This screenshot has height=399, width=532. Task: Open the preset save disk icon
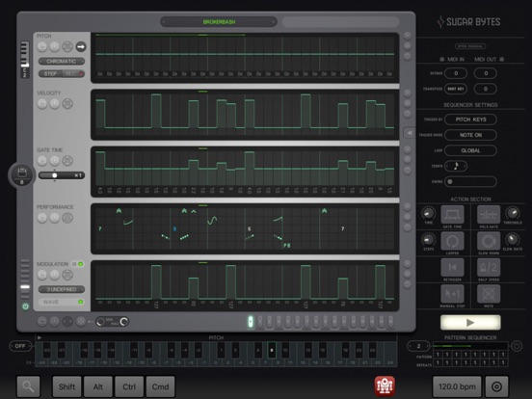22,174
